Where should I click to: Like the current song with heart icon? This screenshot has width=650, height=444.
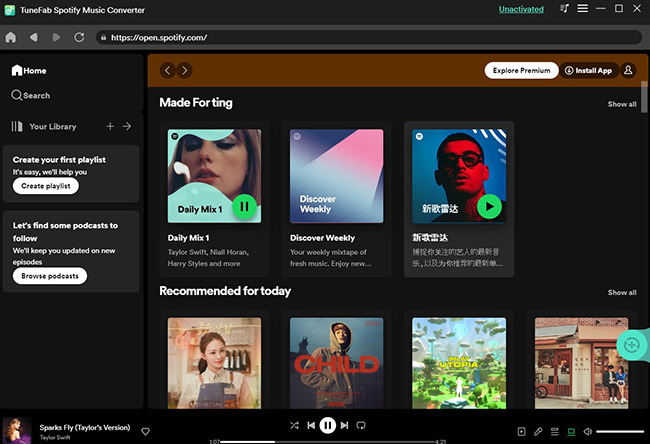click(146, 432)
